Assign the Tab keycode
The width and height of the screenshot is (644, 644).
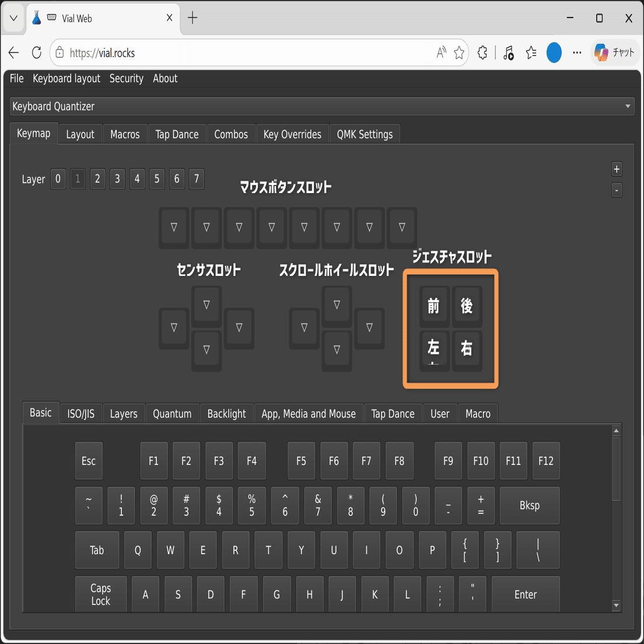[97, 550]
